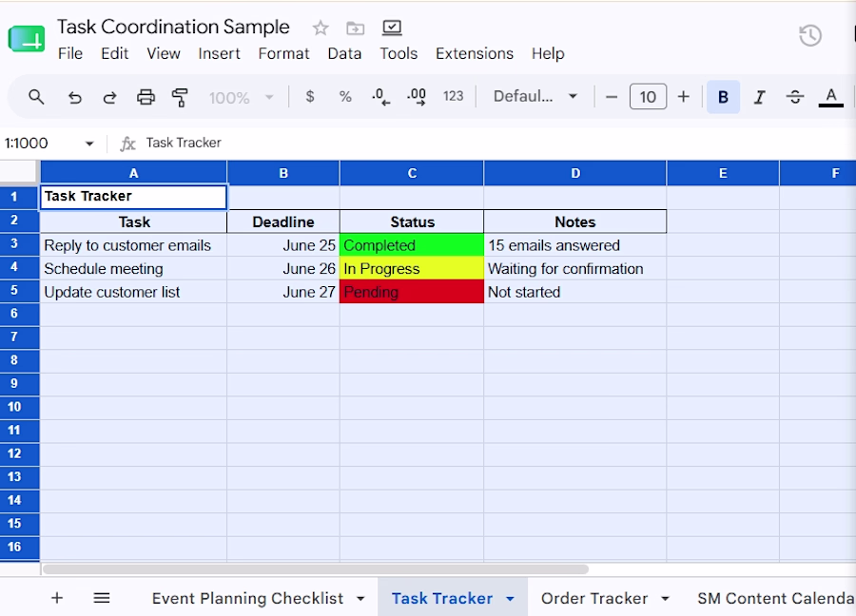Open the File menu
This screenshot has height=616, width=856.
pyautogui.click(x=70, y=53)
